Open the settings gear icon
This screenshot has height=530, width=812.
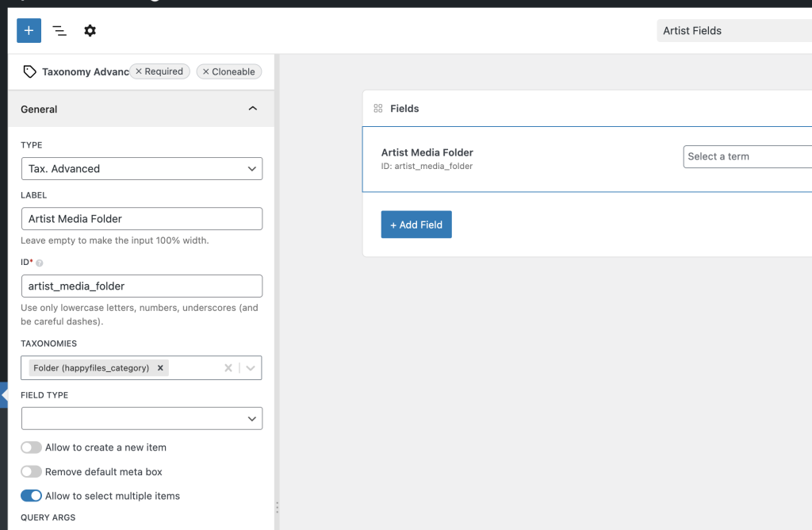coord(90,31)
